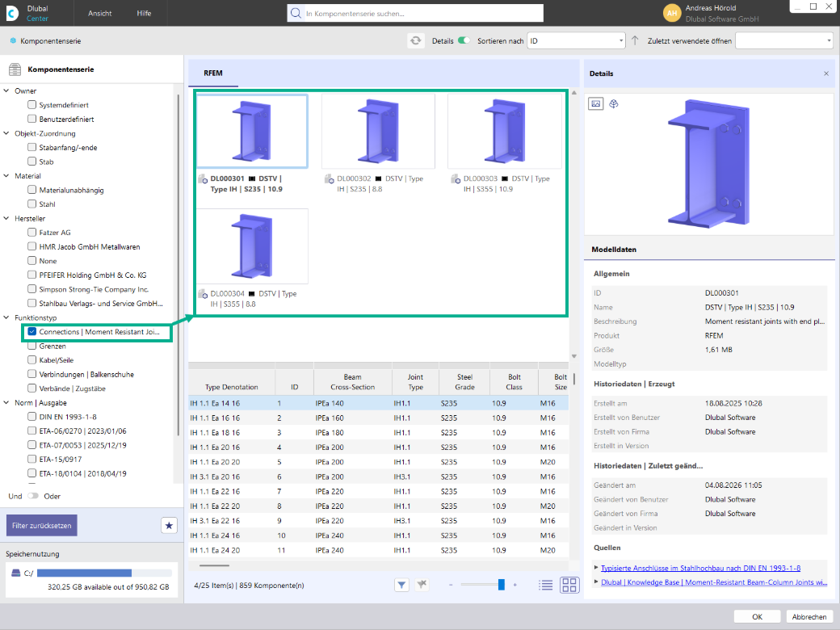This screenshot has width=840, height=630.
Task: Select the DL000303 component thumbnail
Action: coord(505,131)
